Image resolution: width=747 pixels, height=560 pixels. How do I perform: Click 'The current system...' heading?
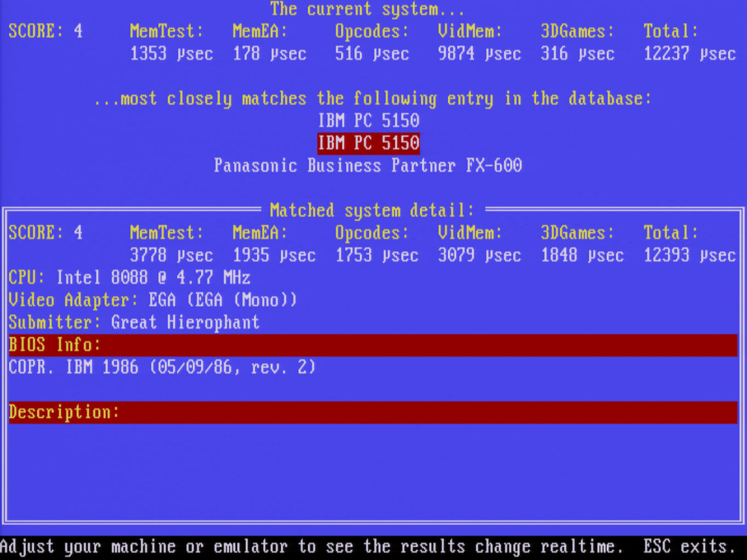[367, 9]
